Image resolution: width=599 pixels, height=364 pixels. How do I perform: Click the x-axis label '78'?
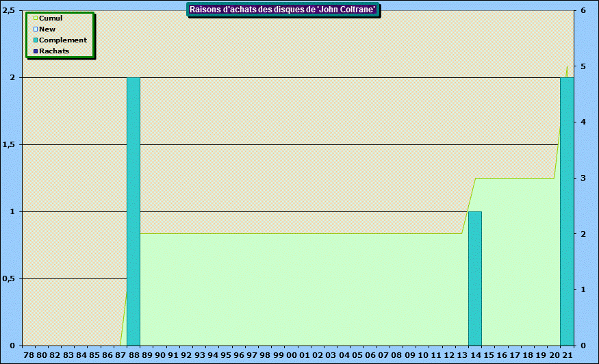tap(28, 356)
